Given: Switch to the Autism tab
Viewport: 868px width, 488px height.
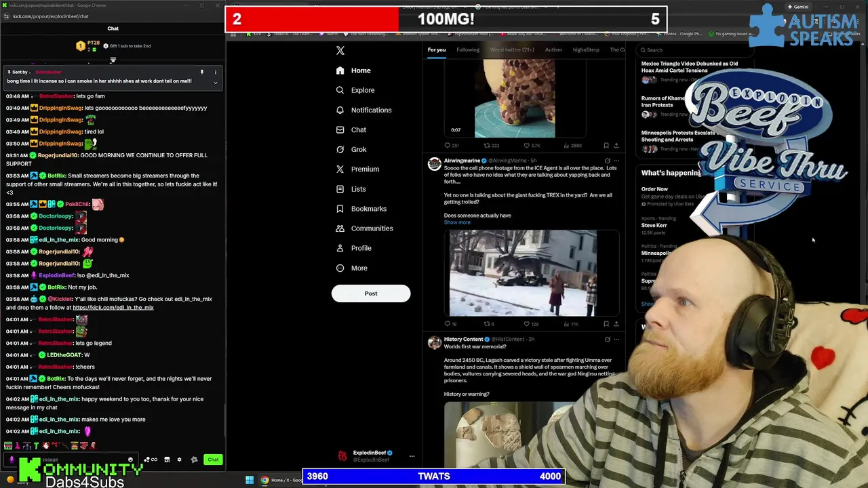Looking at the screenshot, I should tap(553, 49).
